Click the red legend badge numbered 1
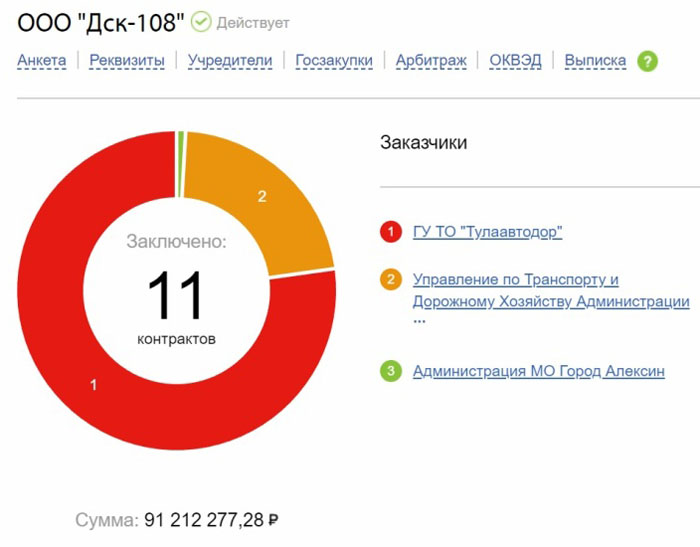The width and height of the screenshot is (700, 547). coord(391,232)
